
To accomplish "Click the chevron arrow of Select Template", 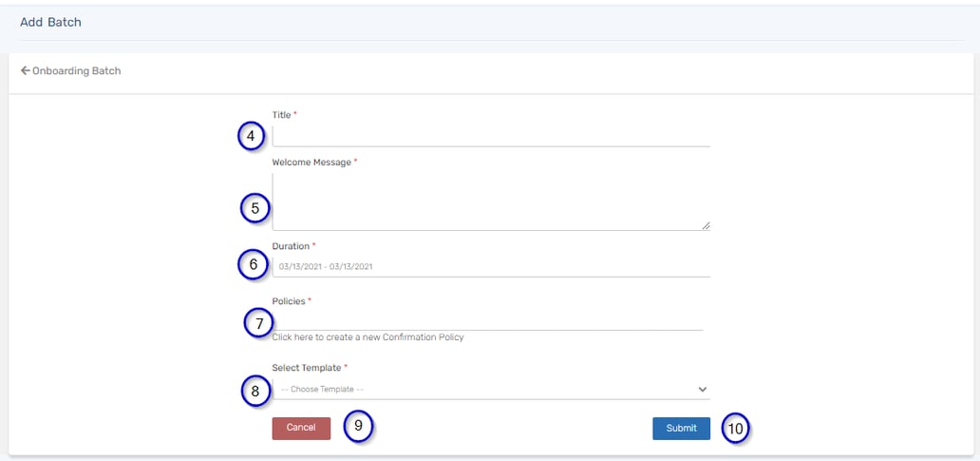I will tap(703, 390).
